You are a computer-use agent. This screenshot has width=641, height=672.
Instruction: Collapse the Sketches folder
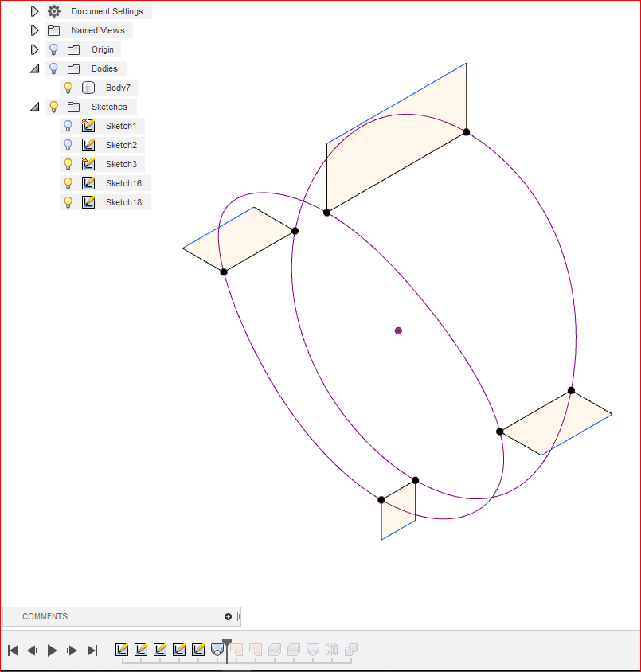pos(35,107)
